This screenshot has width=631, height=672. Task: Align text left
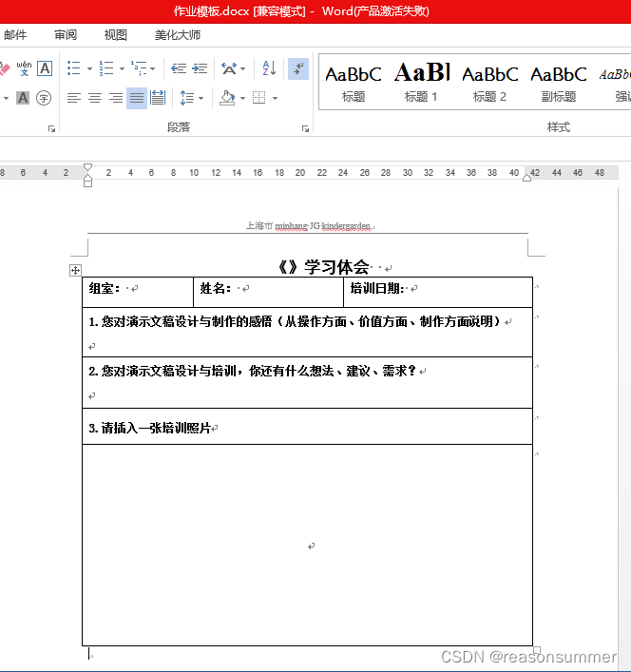[x=74, y=98]
